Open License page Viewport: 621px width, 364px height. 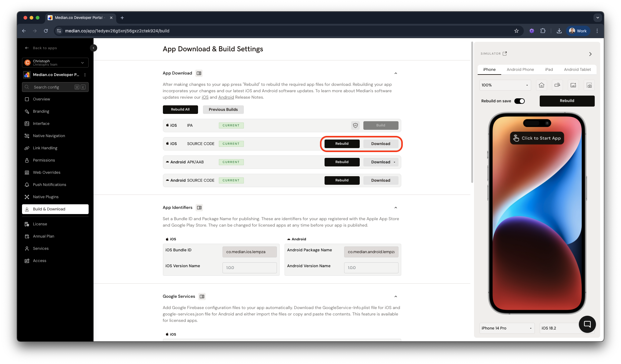pos(55,224)
